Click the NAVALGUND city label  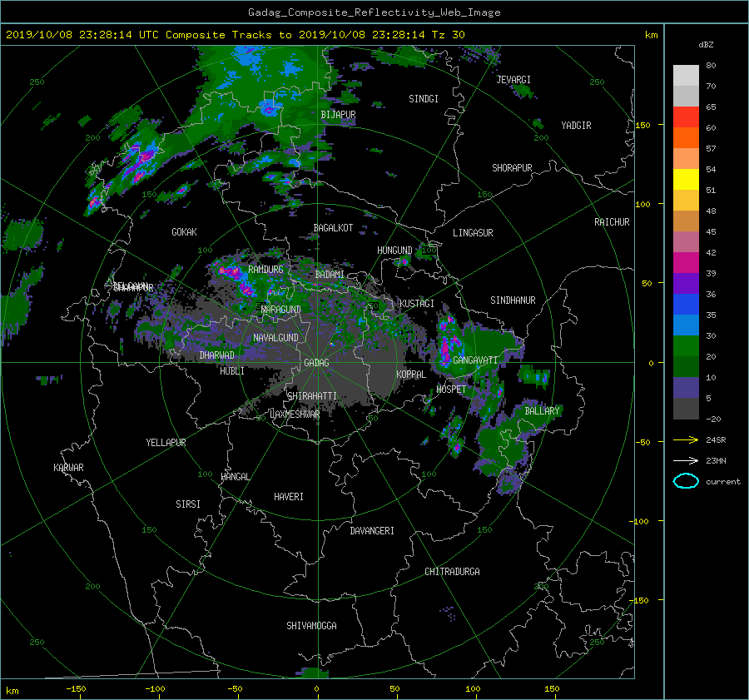[x=275, y=338]
